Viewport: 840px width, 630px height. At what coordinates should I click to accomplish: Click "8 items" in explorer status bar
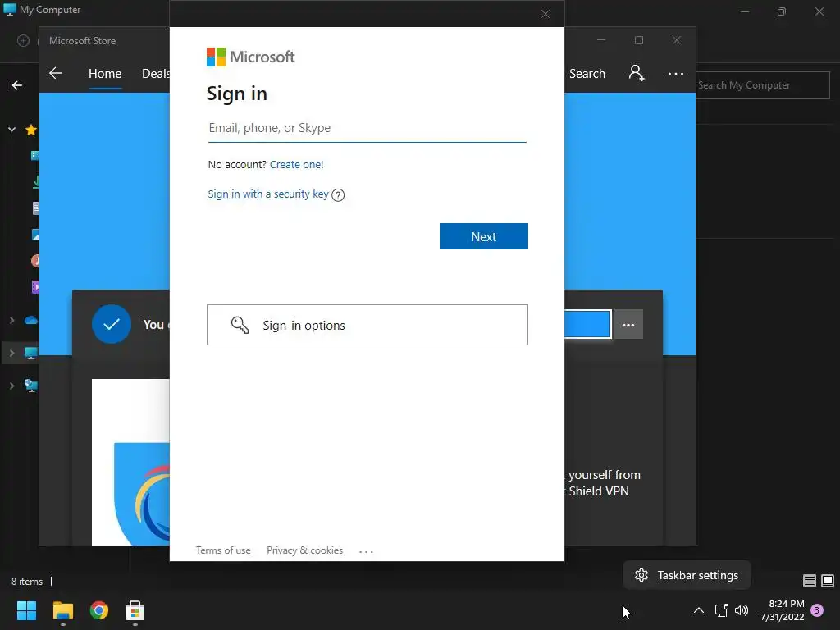tap(27, 582)
